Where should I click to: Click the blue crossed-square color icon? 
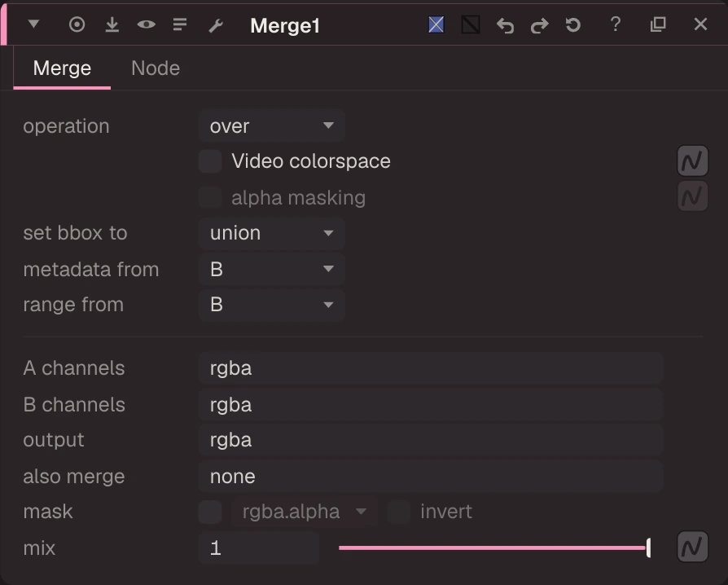click(436, 24)
